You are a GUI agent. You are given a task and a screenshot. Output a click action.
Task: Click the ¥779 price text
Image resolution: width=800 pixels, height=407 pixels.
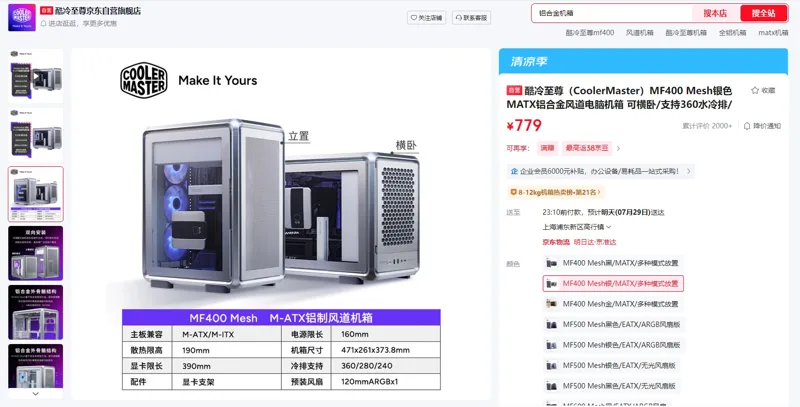pyautogui.click(x=524, y=125)
